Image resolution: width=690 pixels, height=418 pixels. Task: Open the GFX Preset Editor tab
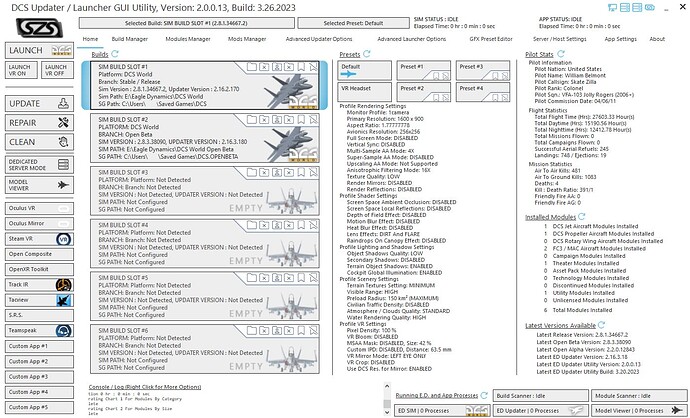tap(491, 39)
